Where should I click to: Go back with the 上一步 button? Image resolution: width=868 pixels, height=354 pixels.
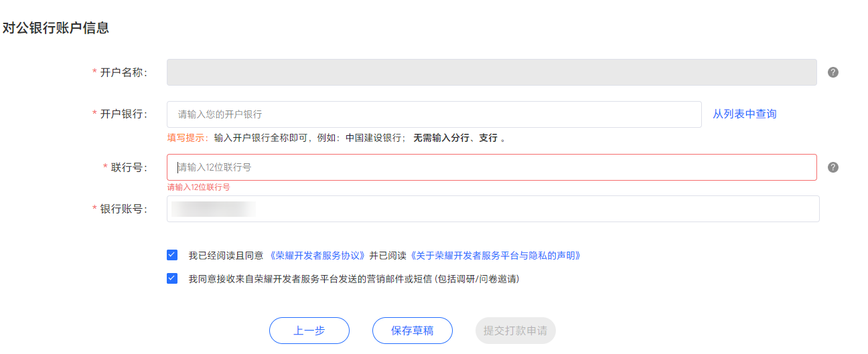309,331
